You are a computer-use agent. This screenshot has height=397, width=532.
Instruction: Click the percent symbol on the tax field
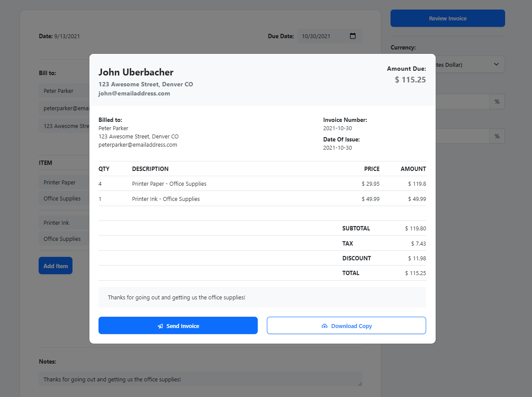[x=497, y=101]
